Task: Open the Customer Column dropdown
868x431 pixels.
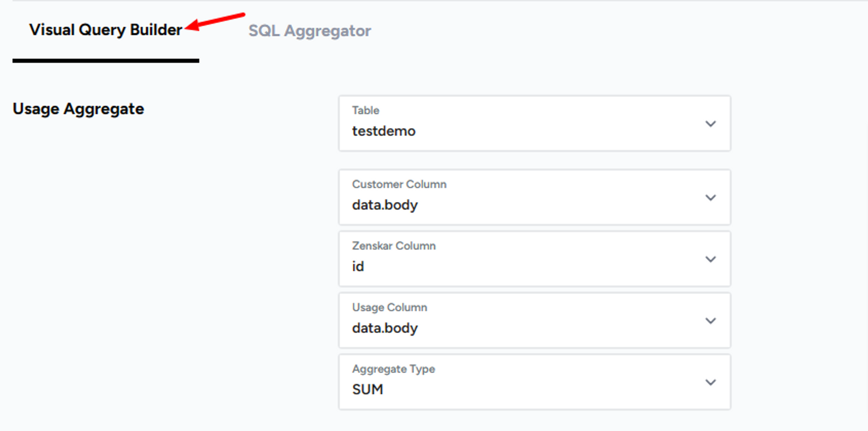Action: [535, 197]
